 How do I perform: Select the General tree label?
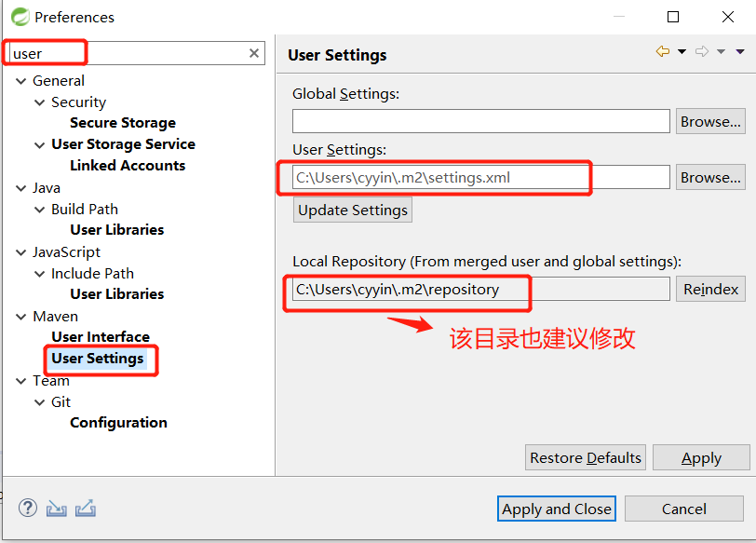tap(59, 80)
